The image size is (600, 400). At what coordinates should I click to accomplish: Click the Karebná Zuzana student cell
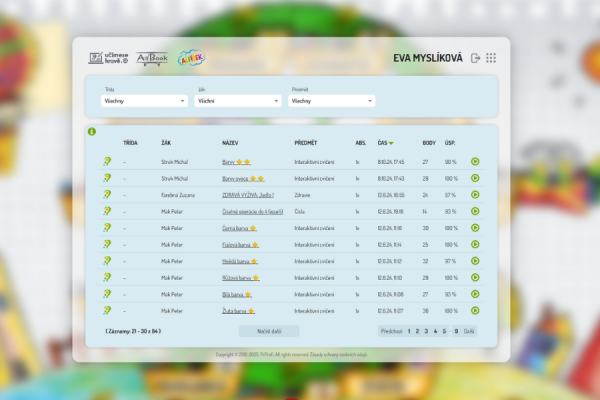click(x=178, y=195)
